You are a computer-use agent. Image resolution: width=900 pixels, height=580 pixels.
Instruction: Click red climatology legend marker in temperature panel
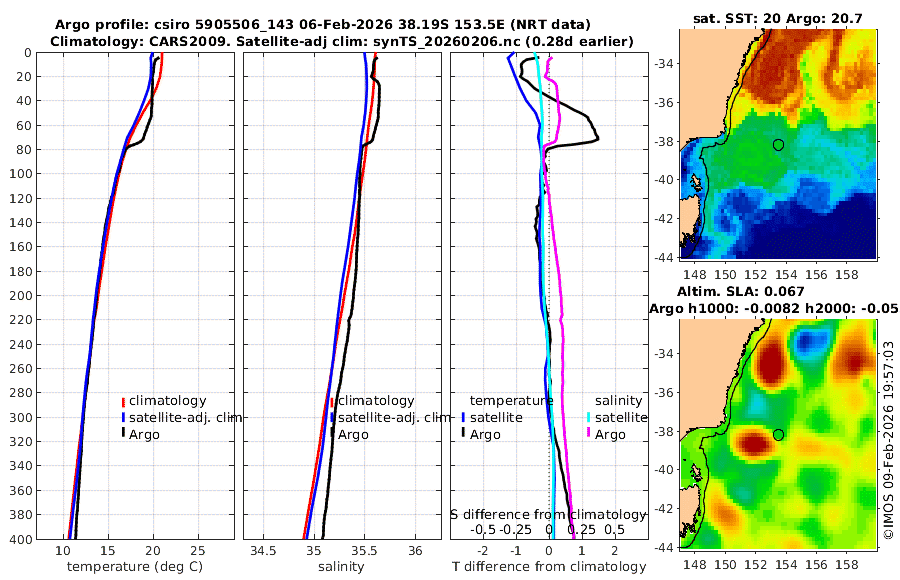pos(123,401)
